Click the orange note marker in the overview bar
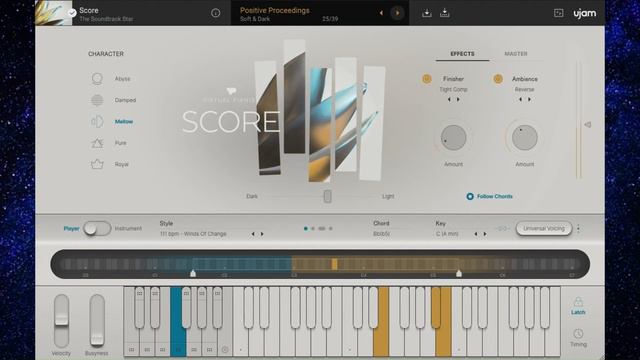The height and width of the screenshot is (360, 640). [334, 264]
